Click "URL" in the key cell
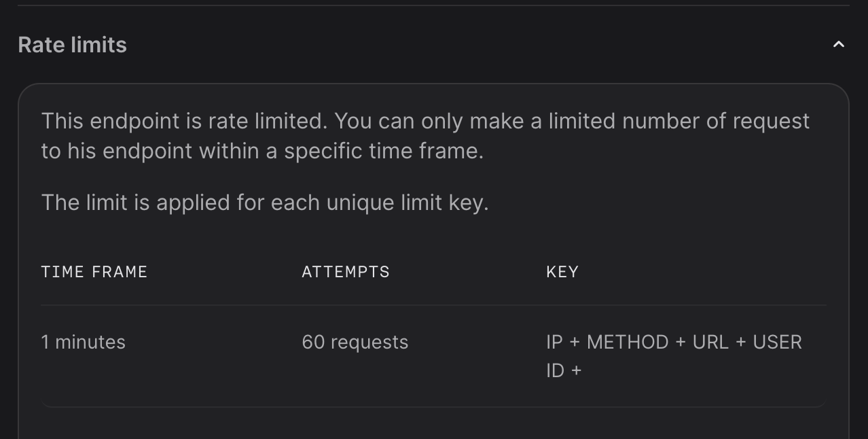Screen dimensions: 868x439 tap(710, 342)
